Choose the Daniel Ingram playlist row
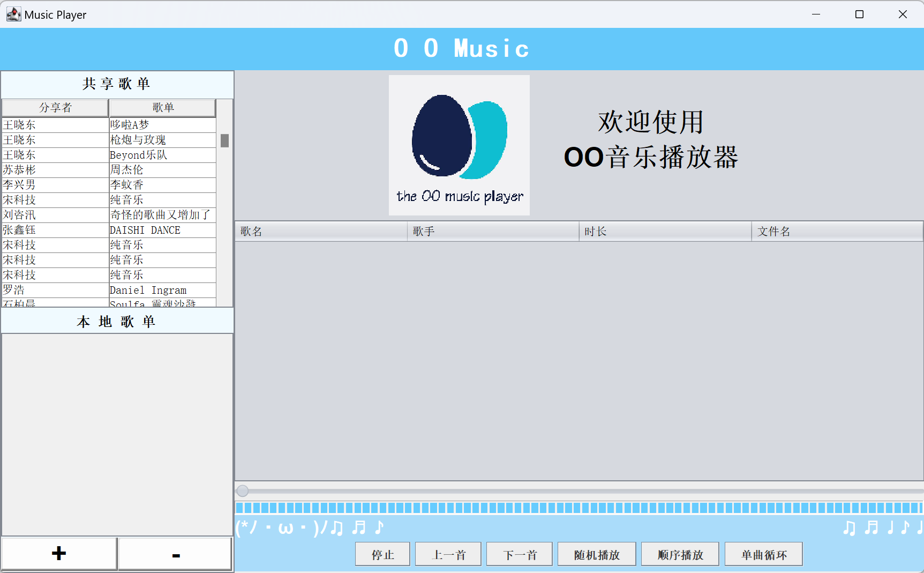Viewport: 924px width, 573px height. (162, 290)
